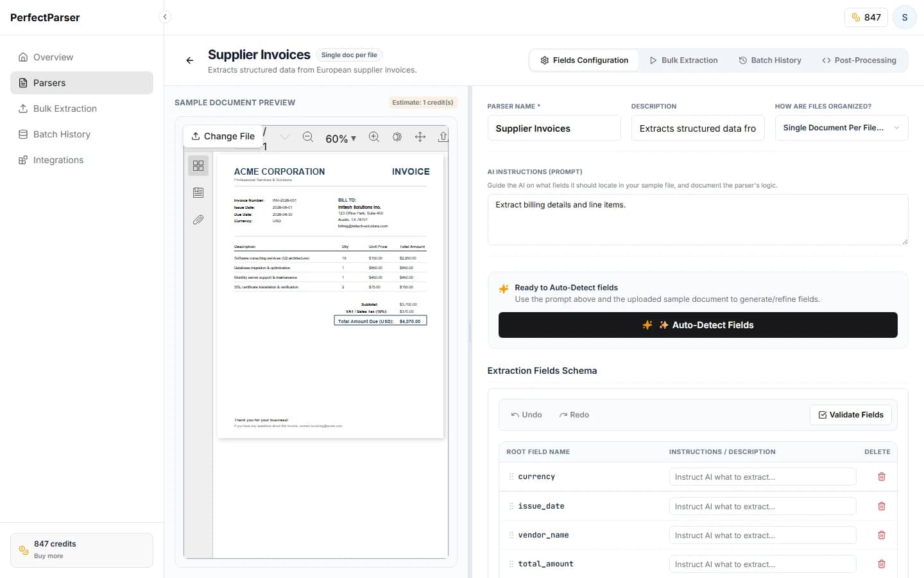
Task: Click the Extraction Fields Schema heading
Action: [x=542, y=371]
